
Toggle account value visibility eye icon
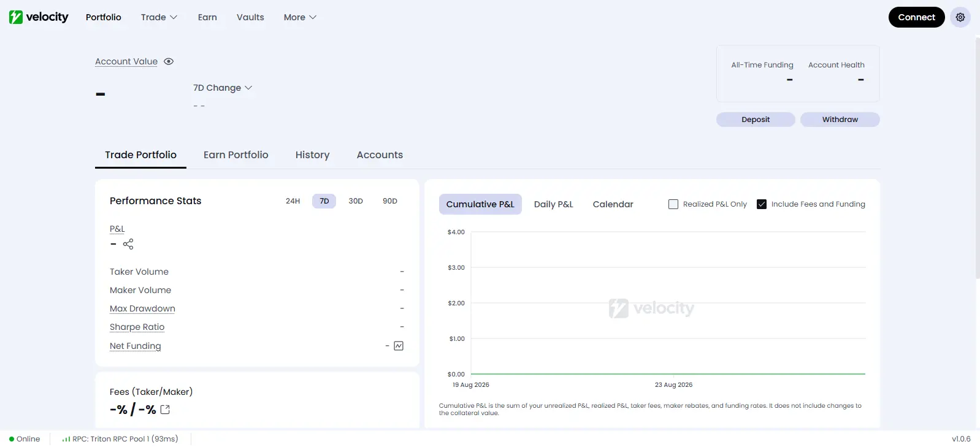[169, 61]
